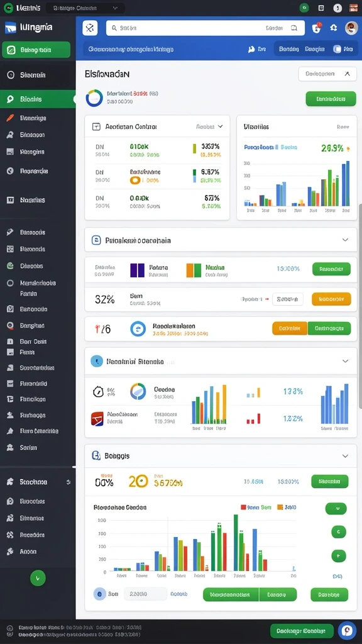Expand the 'Bnochnoe' sidebar item arrow
This screenshot has height=644, width=362.
pyautogui.click(x=69, y=482)
